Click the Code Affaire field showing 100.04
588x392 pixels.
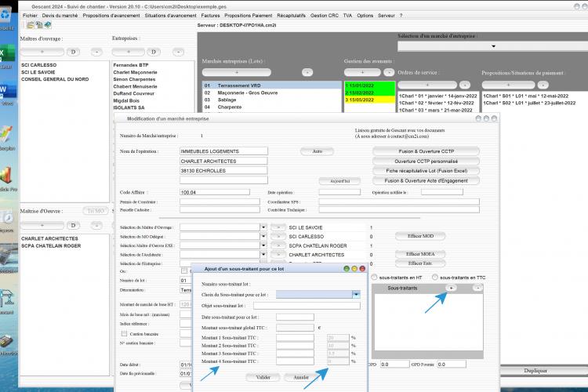coord(215,192)
